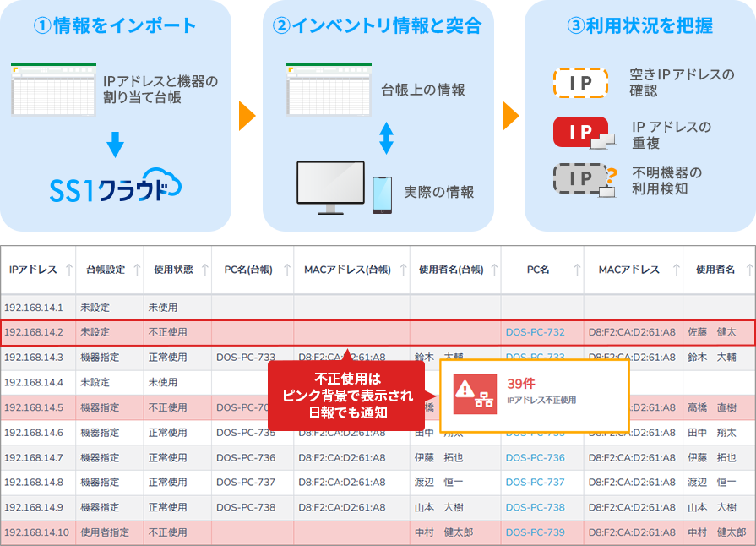Sort by the 使用者名(台帳) column arrow
The image size is (756, 546).
[494, 270]
